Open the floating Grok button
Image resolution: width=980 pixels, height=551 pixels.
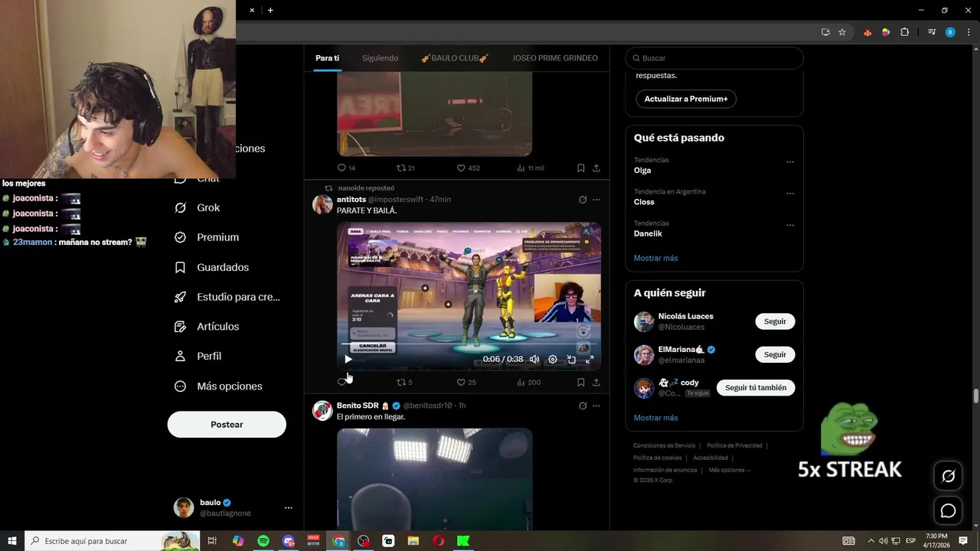pos(948,476)
